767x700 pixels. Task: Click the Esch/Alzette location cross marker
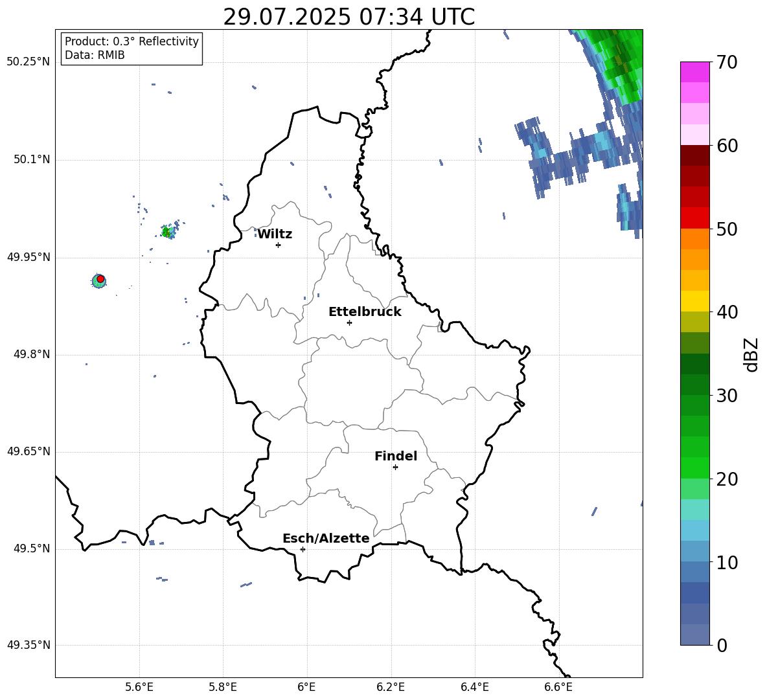[303, 549]
